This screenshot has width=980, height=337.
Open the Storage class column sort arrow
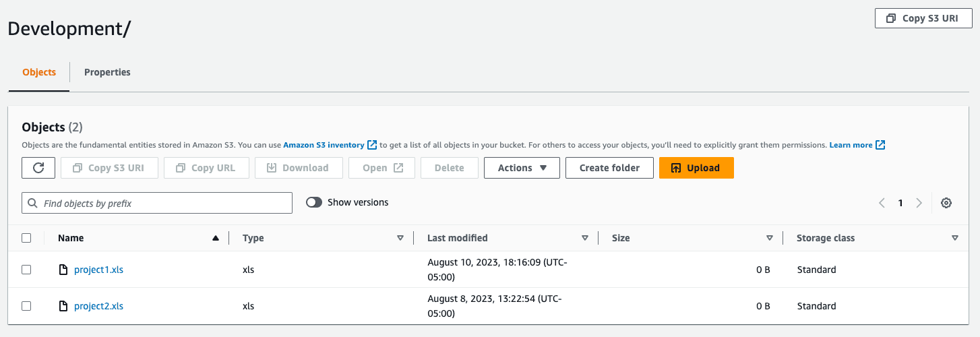click(954, 238)
